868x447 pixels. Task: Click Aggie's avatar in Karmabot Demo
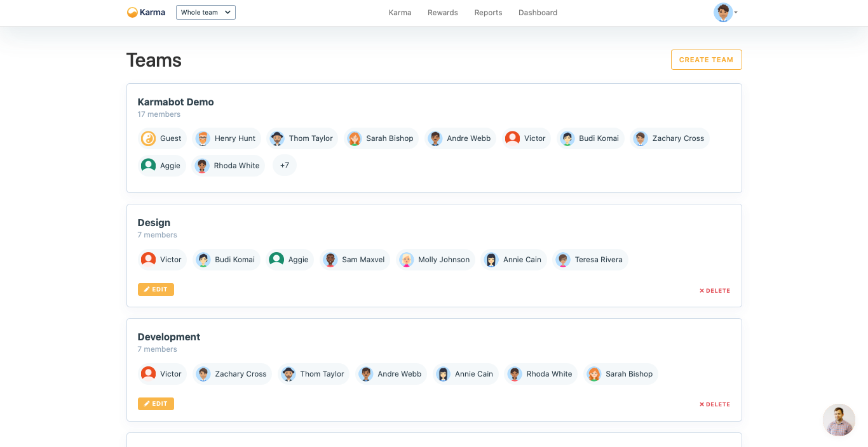[148, 166]
